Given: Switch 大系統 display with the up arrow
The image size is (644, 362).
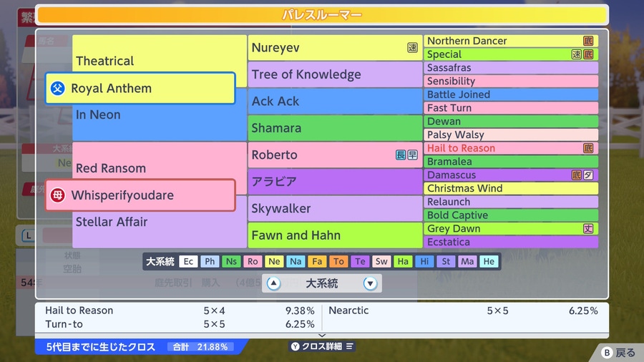Looking at the screenshot, I should pos(273,283).
